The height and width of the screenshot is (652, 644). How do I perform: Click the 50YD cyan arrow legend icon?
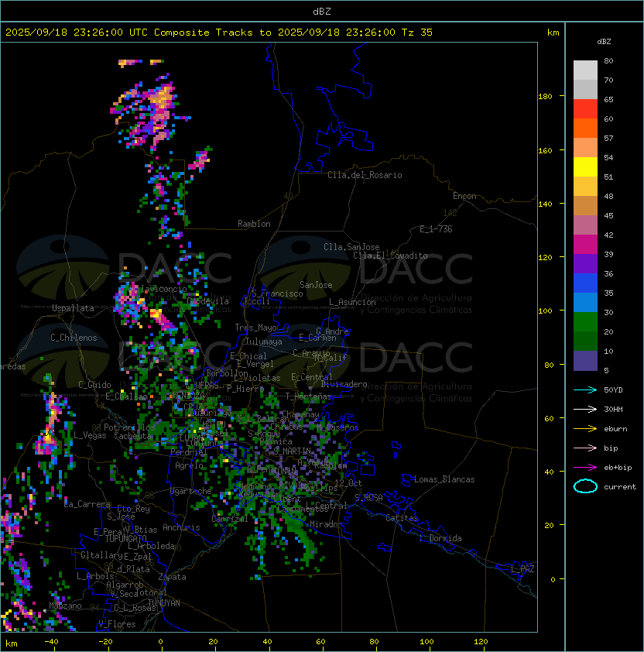pyautogui.click(x=585, y=390)
